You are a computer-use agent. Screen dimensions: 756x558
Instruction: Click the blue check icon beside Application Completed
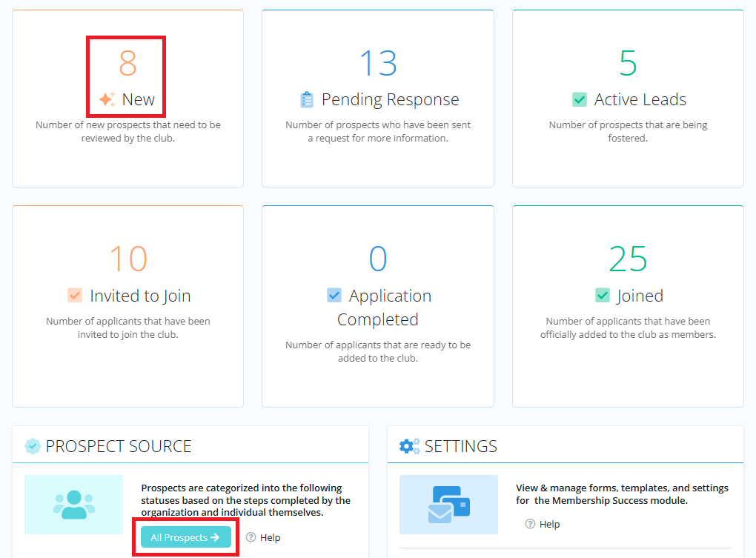[334, 296]
